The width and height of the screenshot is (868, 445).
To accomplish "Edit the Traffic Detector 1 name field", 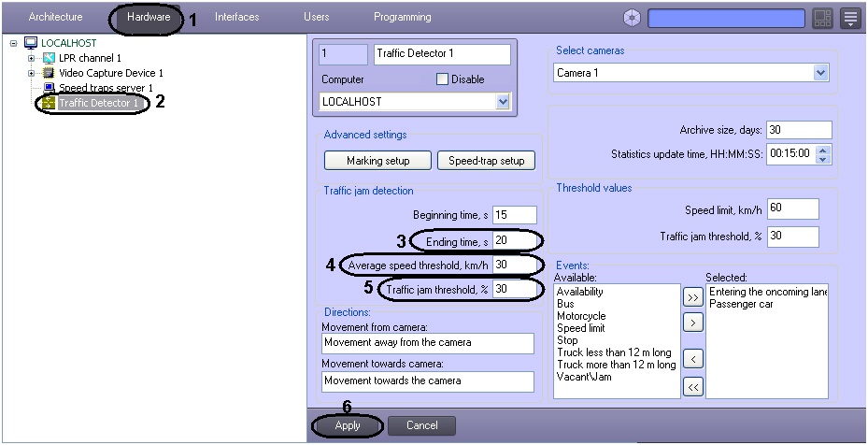I will (x=442, y=54).
